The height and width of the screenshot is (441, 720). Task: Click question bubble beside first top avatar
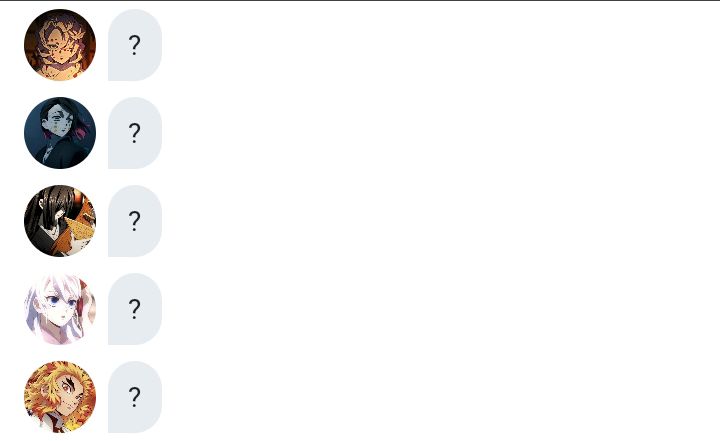coord(135,45)
